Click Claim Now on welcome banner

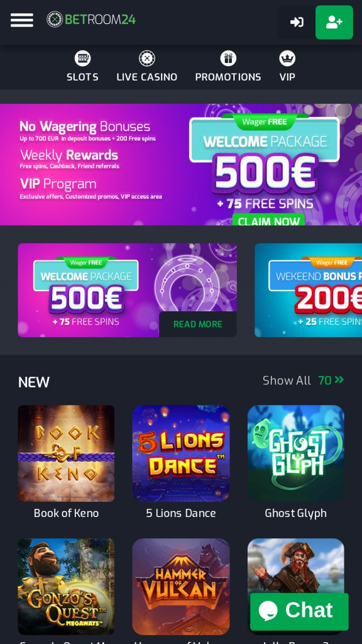[x=269, y=219]
